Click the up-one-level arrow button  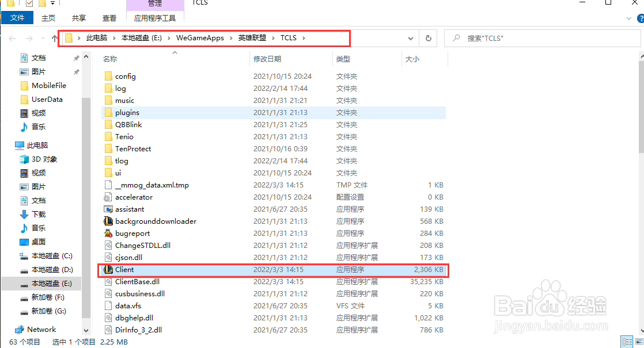[55, 38]
